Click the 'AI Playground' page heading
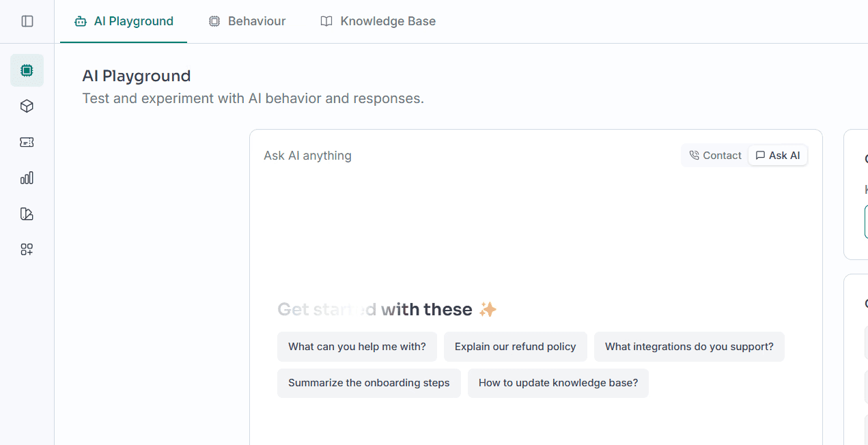868x445 pixels. (137, 76)
